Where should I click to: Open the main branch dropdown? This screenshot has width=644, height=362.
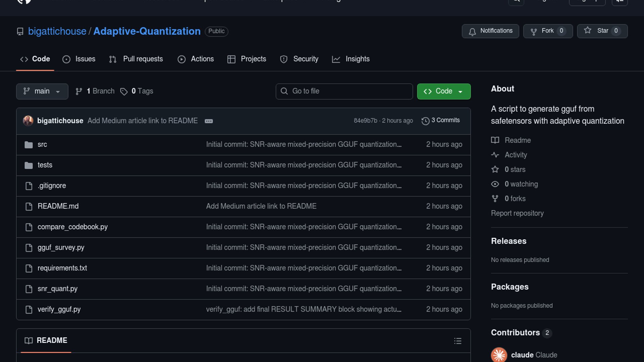click(x=42, y=91)
